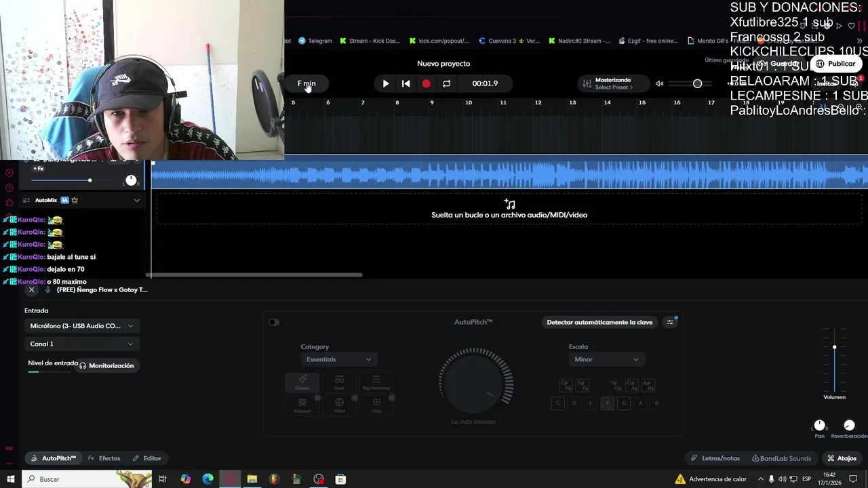Select the Chip AutoPitch preset
The width and height of the screenshot is (868, 488).
click(376, 405)
